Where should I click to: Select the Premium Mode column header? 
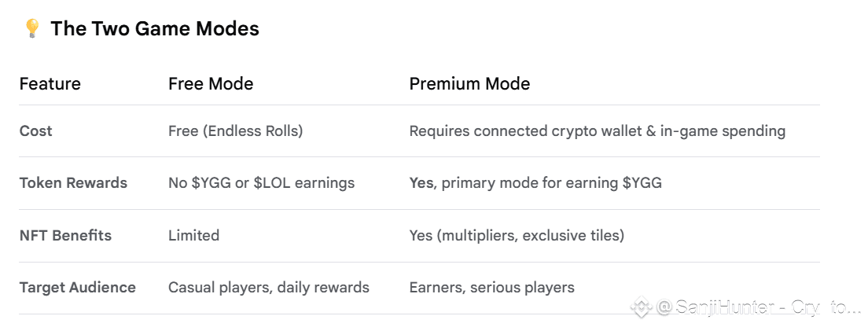(469, 83)
